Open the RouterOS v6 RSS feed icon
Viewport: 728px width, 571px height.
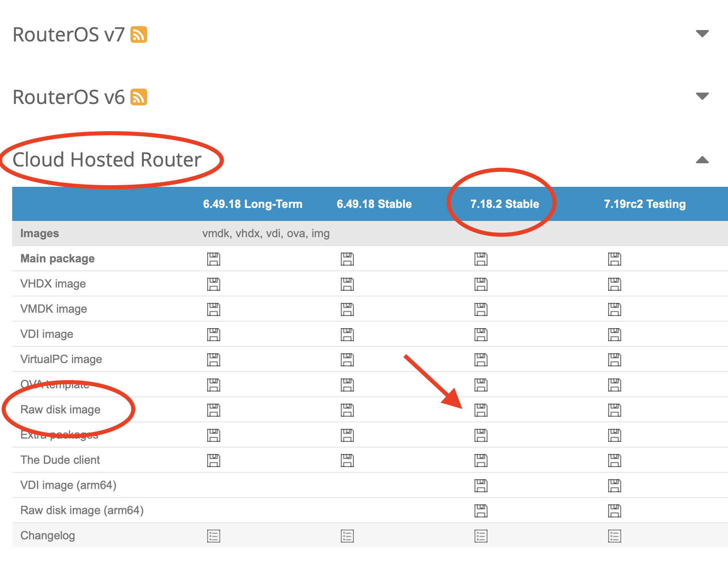[x=139, y=97]
